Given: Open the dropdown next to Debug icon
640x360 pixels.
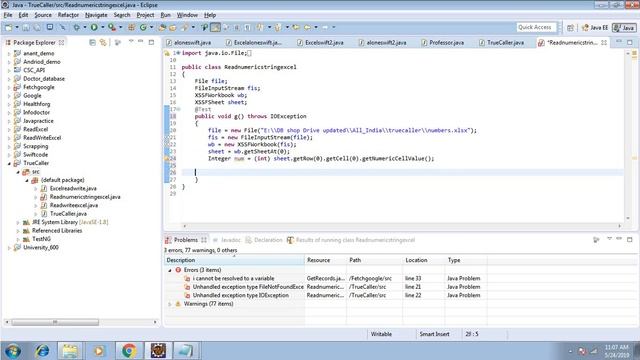Looking at the screenshot, I should coord(85,27).
